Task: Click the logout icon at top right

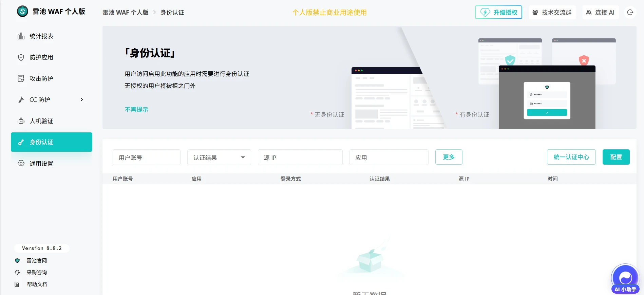Action: coord(630,12)
